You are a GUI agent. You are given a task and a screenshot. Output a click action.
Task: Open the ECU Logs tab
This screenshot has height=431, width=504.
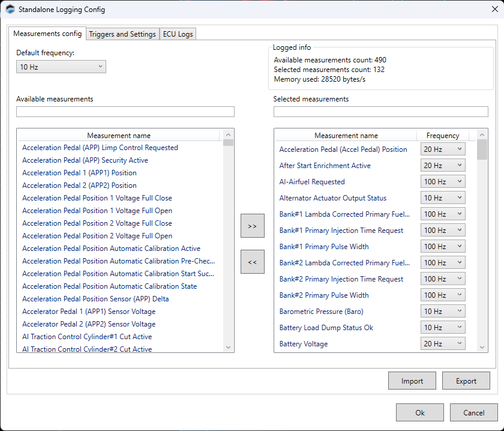(x=178, y=34)
